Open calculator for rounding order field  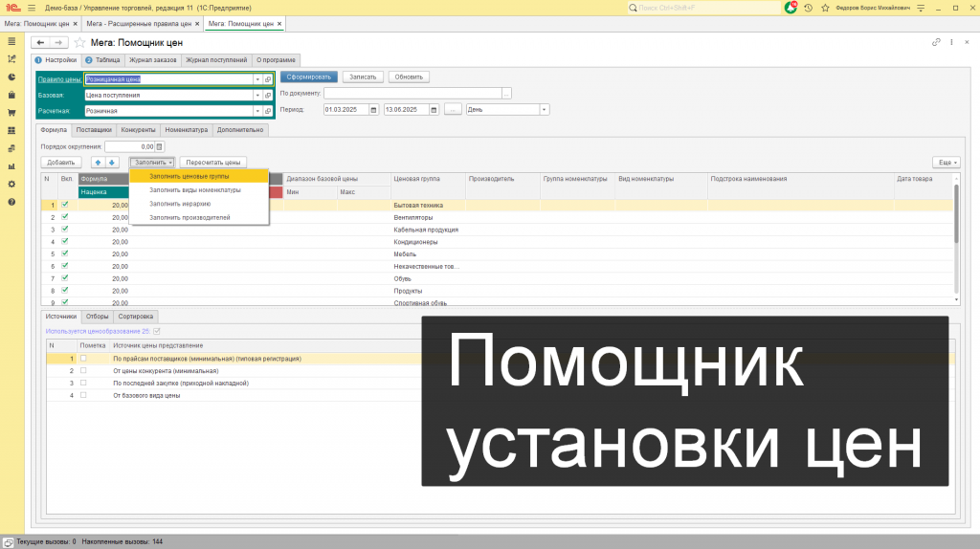click(x=160, y=146)
